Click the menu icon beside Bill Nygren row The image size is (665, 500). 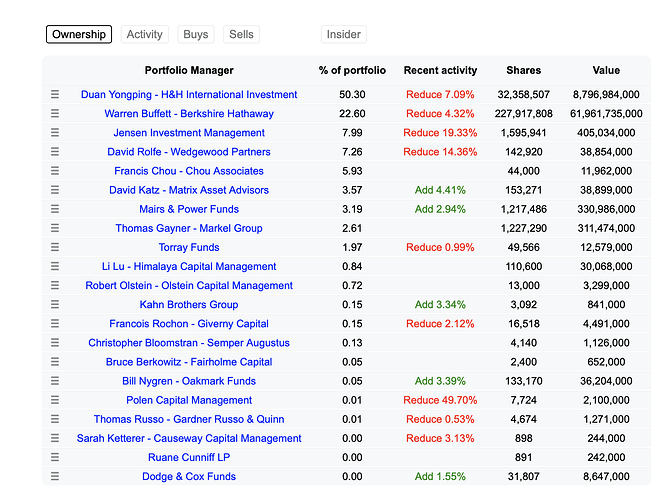click(x=55, y=380)
